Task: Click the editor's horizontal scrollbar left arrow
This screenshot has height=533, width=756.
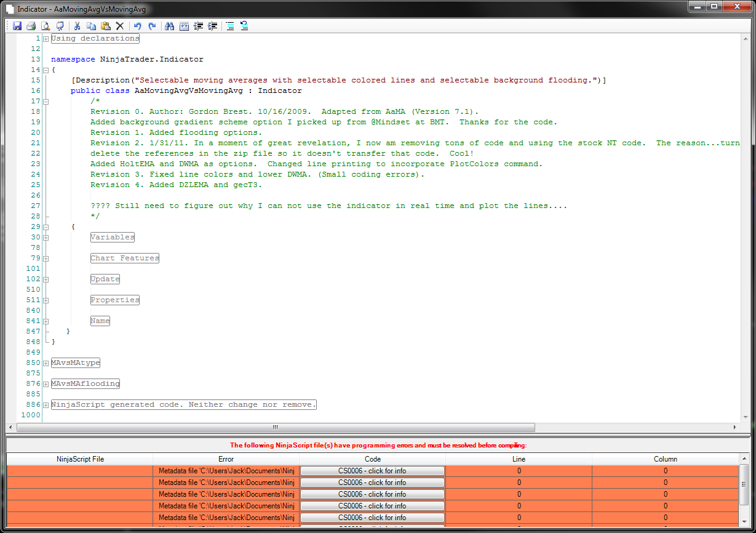Action: click(x=10, y=428)
